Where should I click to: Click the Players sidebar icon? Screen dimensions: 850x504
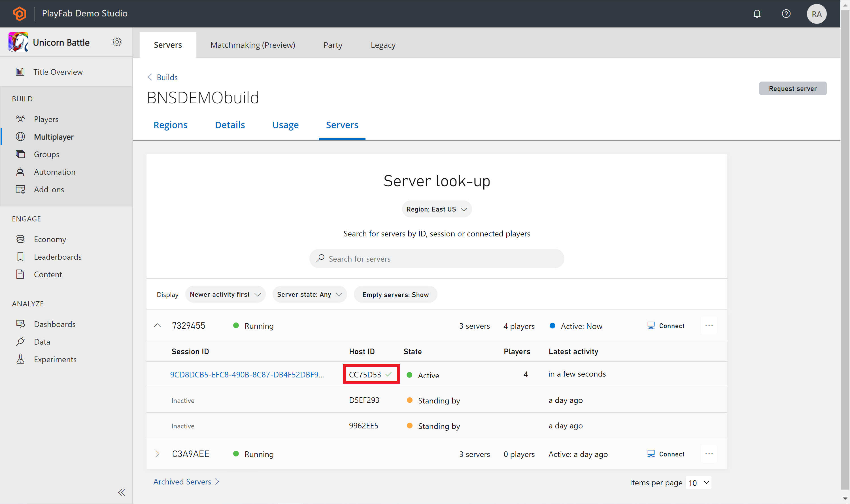click(x=20, y=119)
